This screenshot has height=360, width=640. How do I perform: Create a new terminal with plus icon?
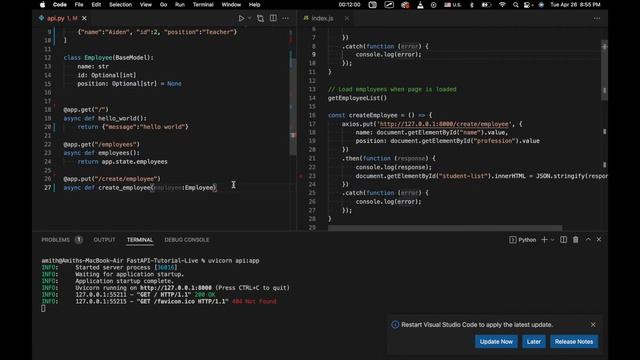(x=544, y=240)
